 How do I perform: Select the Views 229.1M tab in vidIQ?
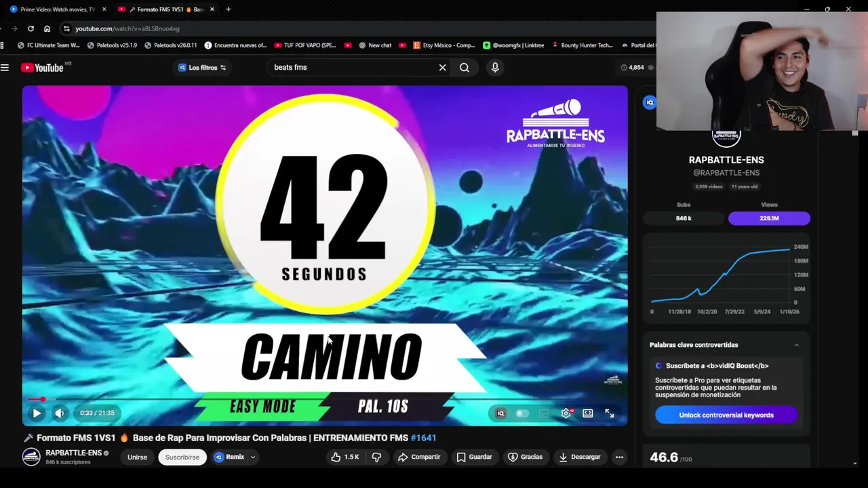coord(769,218)
